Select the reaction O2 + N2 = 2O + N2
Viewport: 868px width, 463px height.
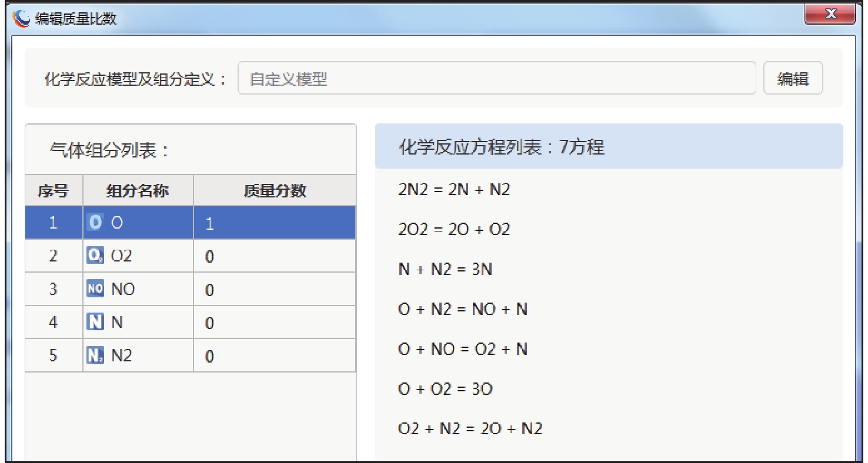(x=470, y=428)
